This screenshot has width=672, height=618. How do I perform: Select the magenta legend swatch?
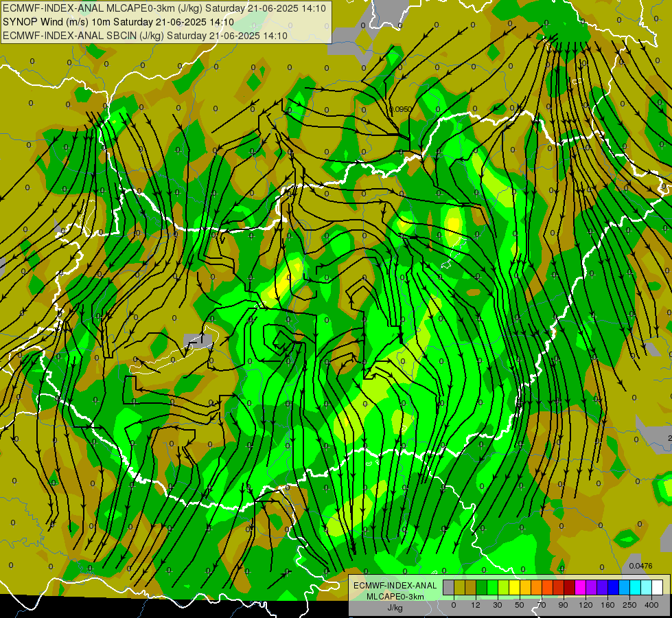580,587
